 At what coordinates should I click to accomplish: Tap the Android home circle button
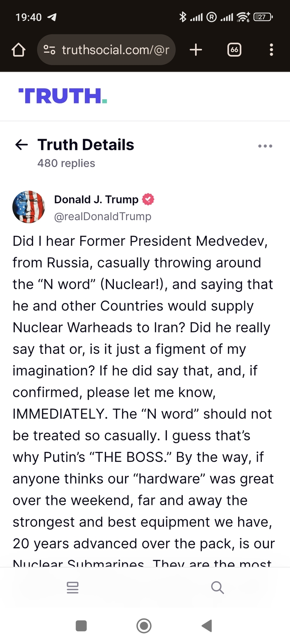pos(144,626)
